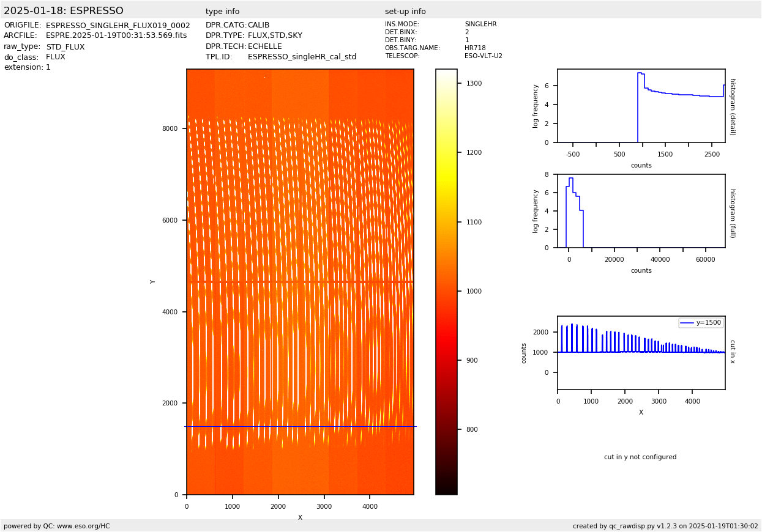762x532 pixels.
Task: Click the INS.MODE value SINGLEHR
Action: click(x=480, y=24)
